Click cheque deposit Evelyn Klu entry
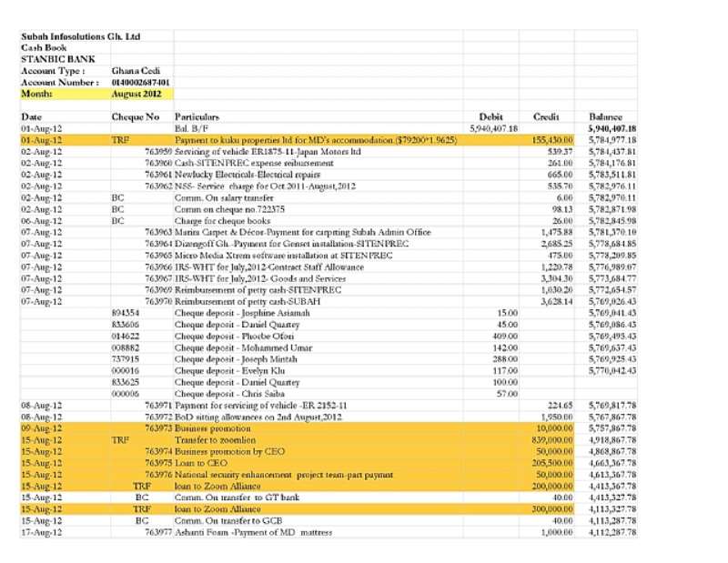 coord(230,371)
